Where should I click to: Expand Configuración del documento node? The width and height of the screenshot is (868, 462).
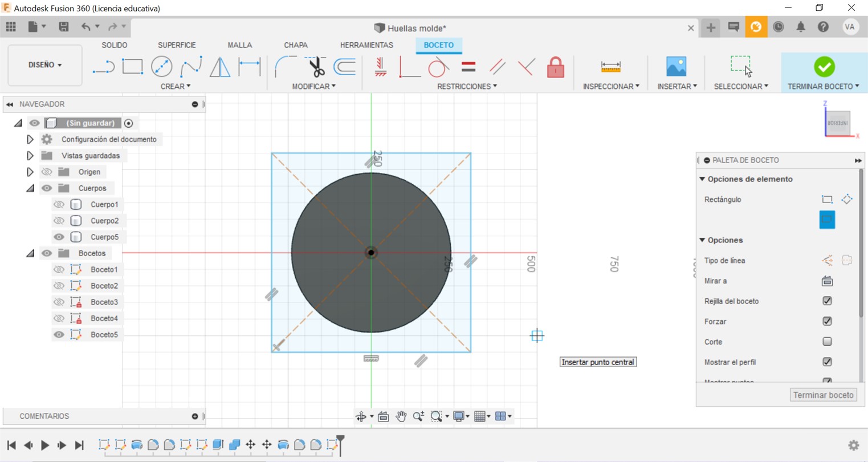30,139
